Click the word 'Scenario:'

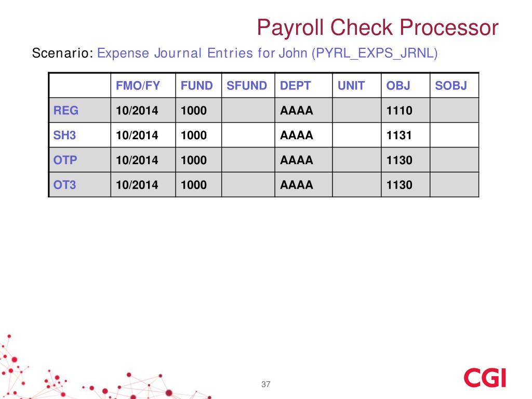[x=62, y=54]
